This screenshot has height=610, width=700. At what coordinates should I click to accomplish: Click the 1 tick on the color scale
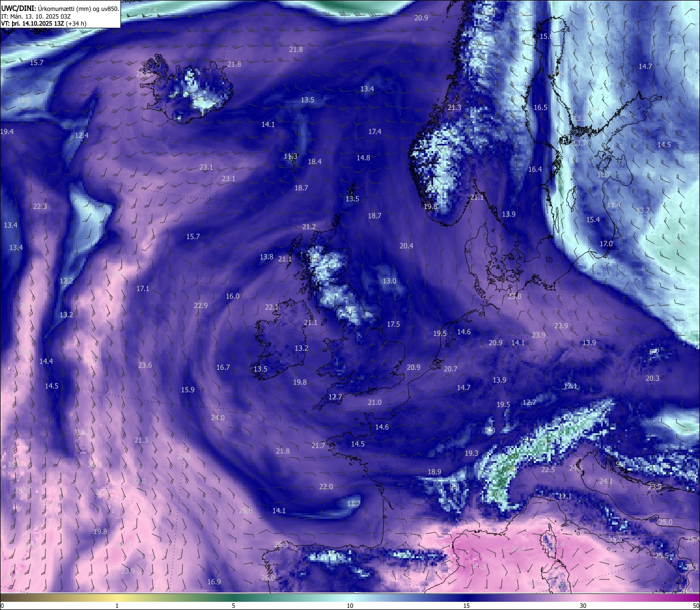117,606
